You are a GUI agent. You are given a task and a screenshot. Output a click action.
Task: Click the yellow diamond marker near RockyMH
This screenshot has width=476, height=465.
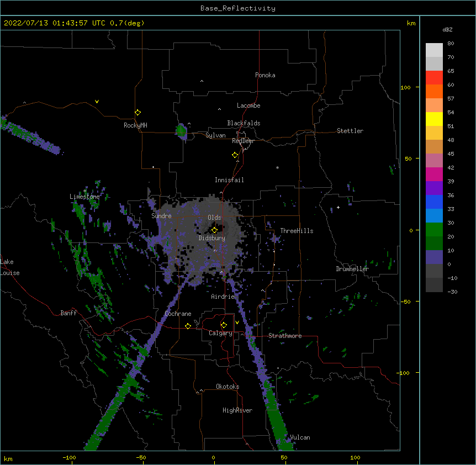137,113
